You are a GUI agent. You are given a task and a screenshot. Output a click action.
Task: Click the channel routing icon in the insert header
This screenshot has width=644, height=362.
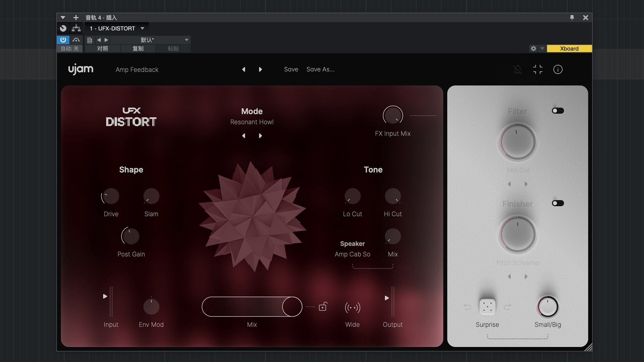pos(76,28)
